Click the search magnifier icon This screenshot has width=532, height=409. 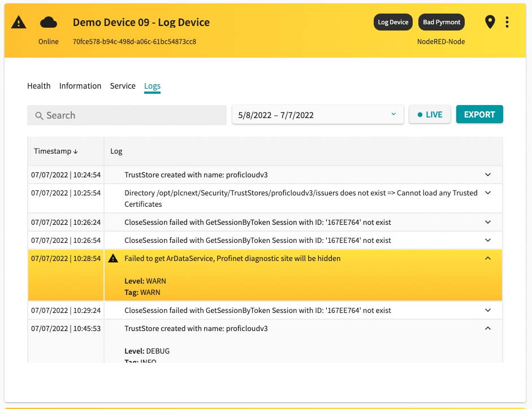[40, 115]
